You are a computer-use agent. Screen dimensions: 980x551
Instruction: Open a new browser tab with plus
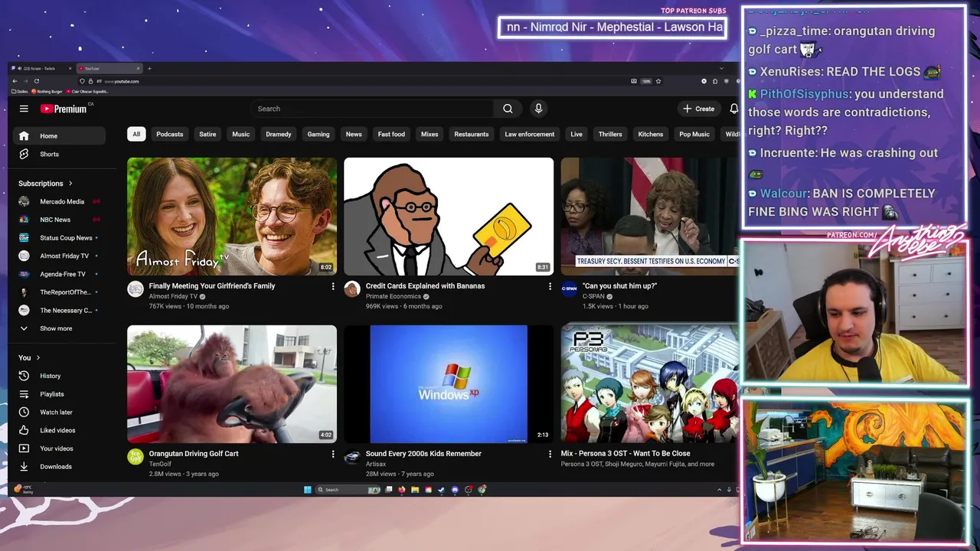pos(149,68)
